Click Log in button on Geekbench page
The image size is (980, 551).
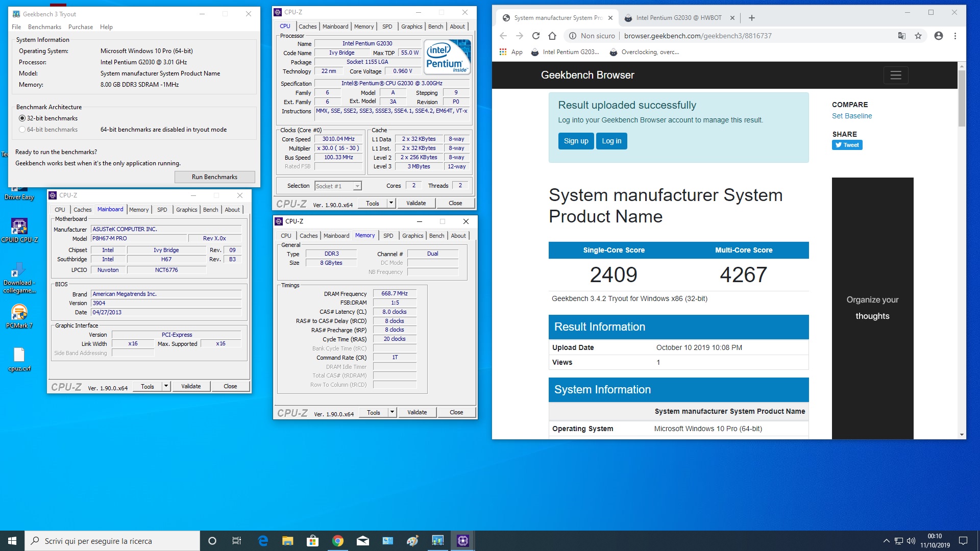point(611,141)
